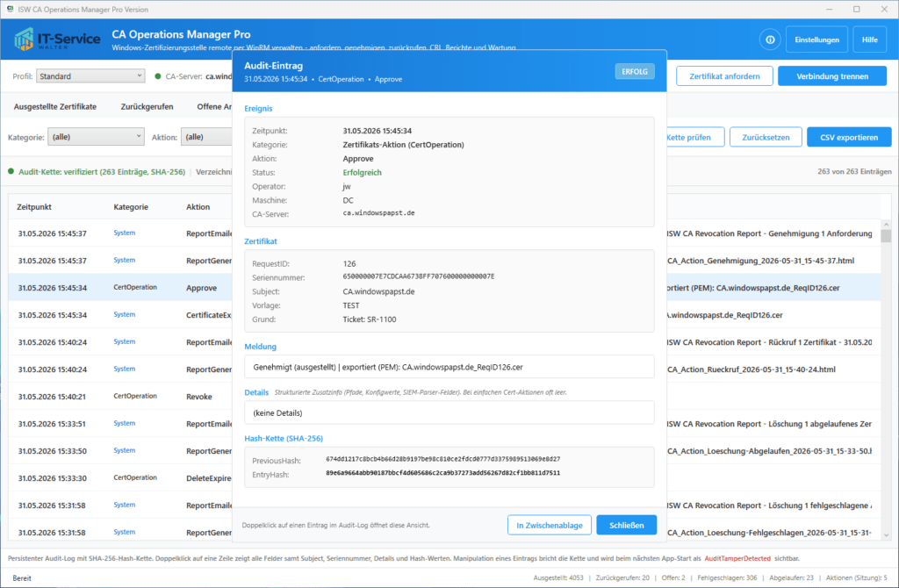Click CA-Server value ca.windowspapst.de in dialog
The image size is (899, 588).
[x=378, y=213]
